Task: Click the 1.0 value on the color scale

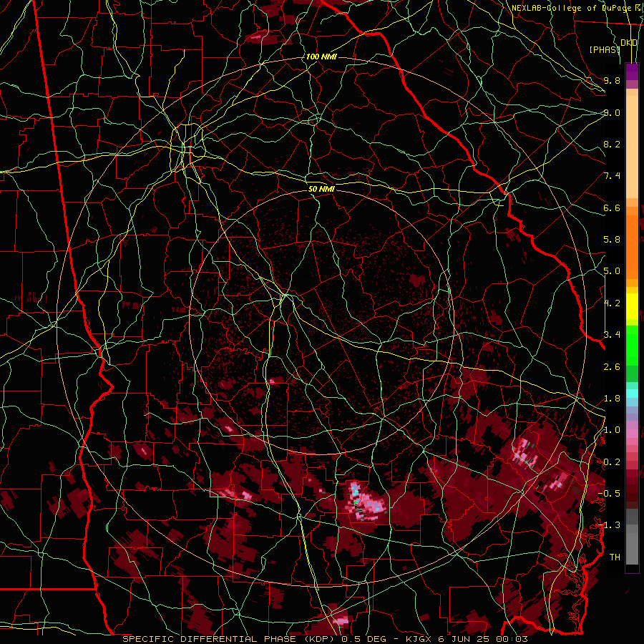Action: 612,430
